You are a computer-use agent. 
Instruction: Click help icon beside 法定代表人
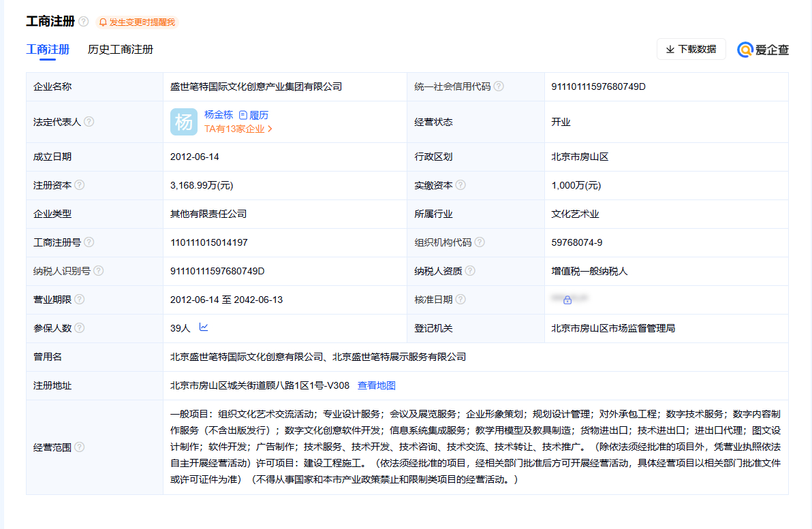coord(89,122)
